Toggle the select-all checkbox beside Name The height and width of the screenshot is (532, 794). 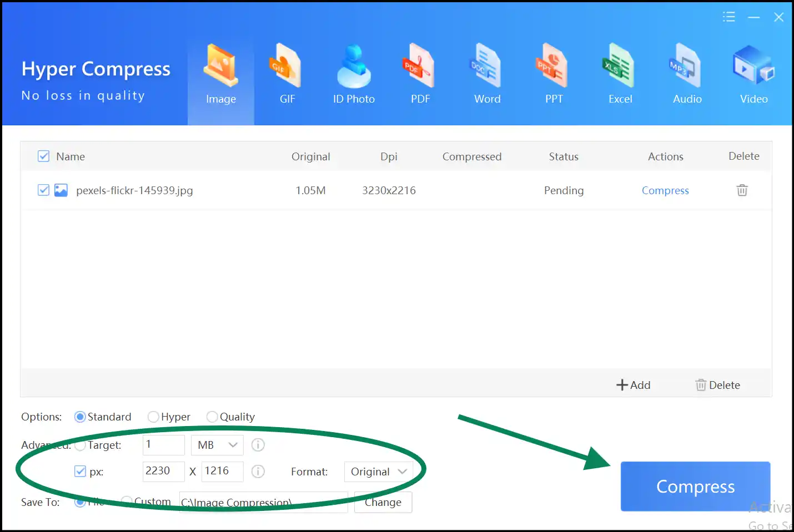pos(43,156)
